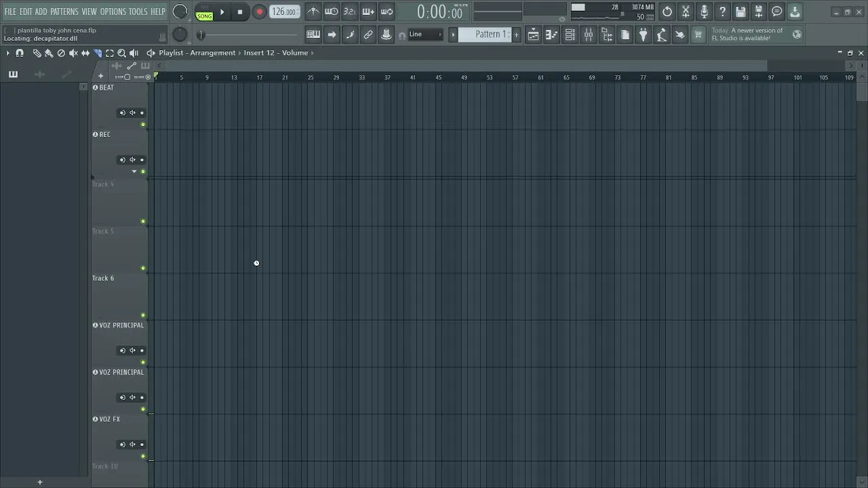868x488 pixels.
Task: Select the Draw pencil tool
Action: point(37,53)
